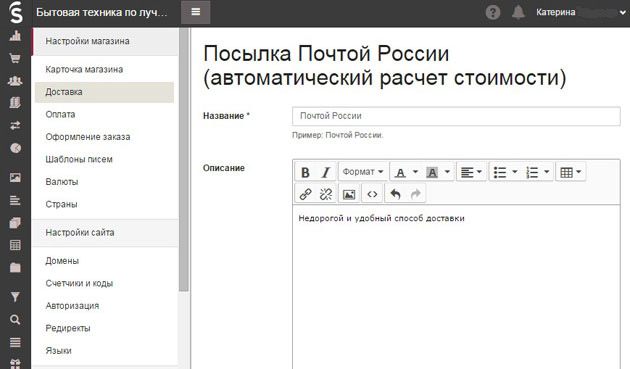Open Языки settings
Screen dimensions: 630x369
[58, 351]
